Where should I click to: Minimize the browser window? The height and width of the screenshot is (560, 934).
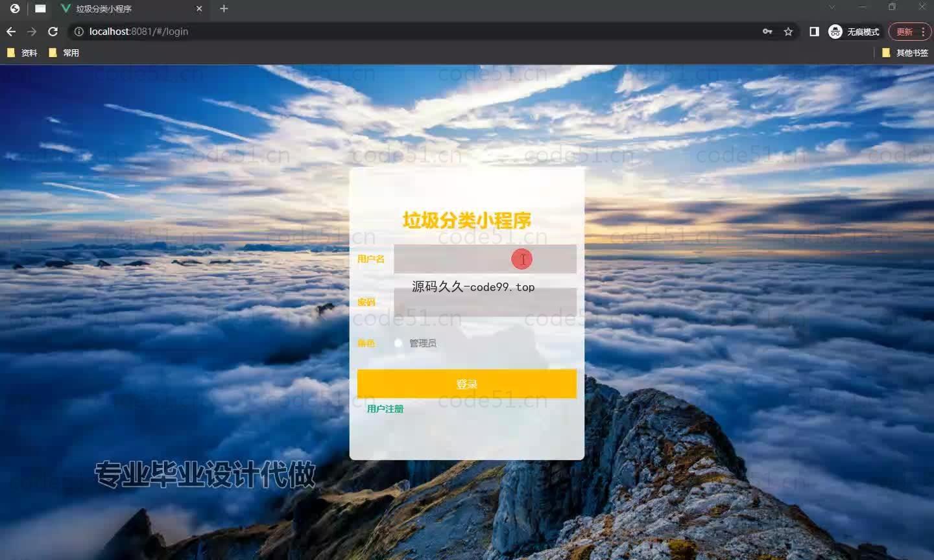(x=862, y=7)
